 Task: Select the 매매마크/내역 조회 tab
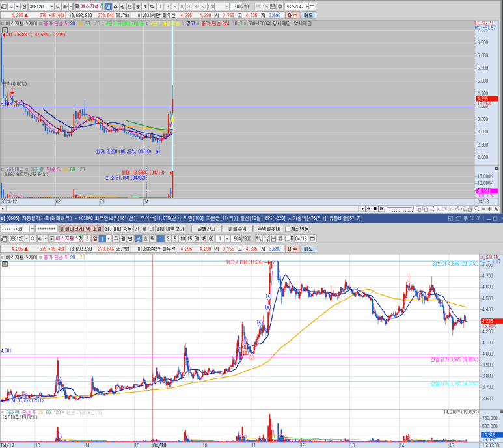pyautogui.click(x=81, y=229)
